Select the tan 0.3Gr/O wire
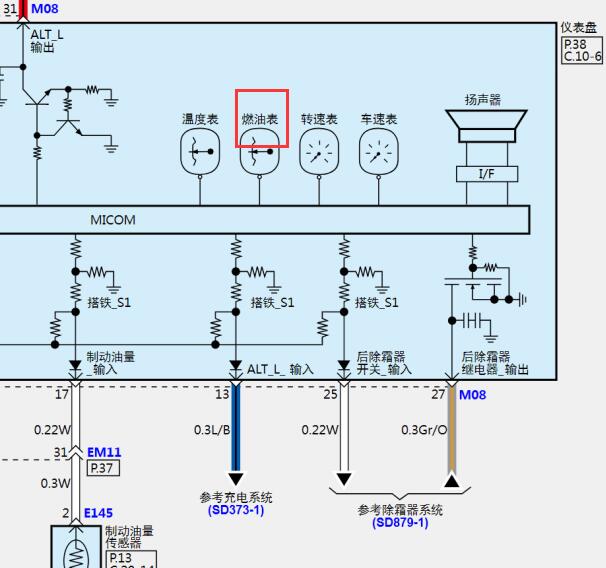The image size is (606, 568). point(451,429)
